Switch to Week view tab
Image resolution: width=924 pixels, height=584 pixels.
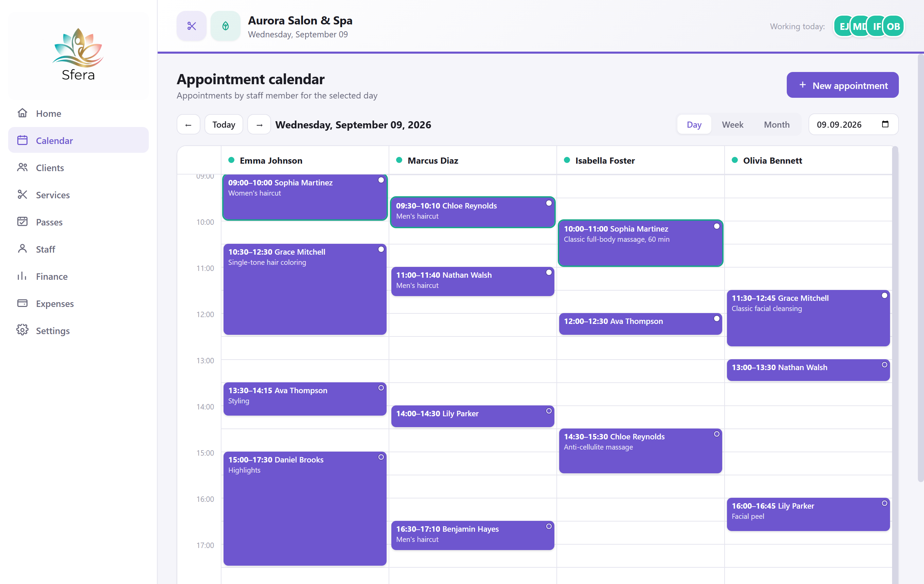point(732,125)
